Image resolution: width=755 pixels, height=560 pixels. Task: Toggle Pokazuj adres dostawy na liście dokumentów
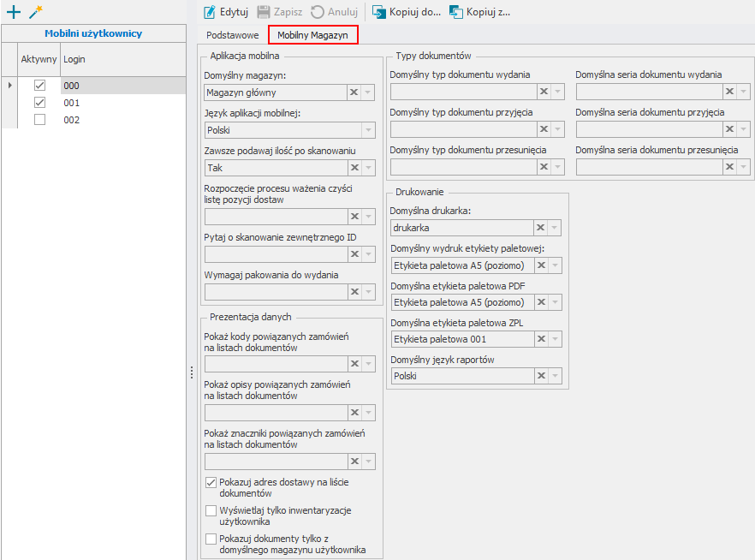211,483
